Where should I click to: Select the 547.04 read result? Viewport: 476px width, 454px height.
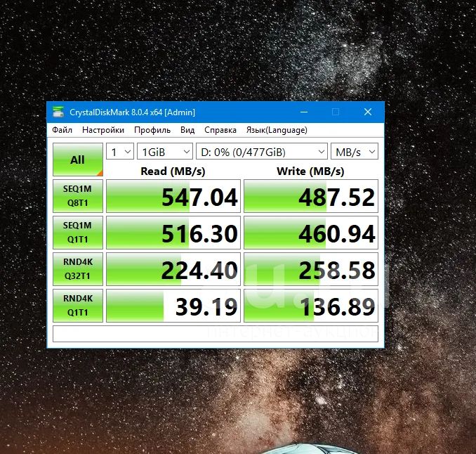pos(173,196)
